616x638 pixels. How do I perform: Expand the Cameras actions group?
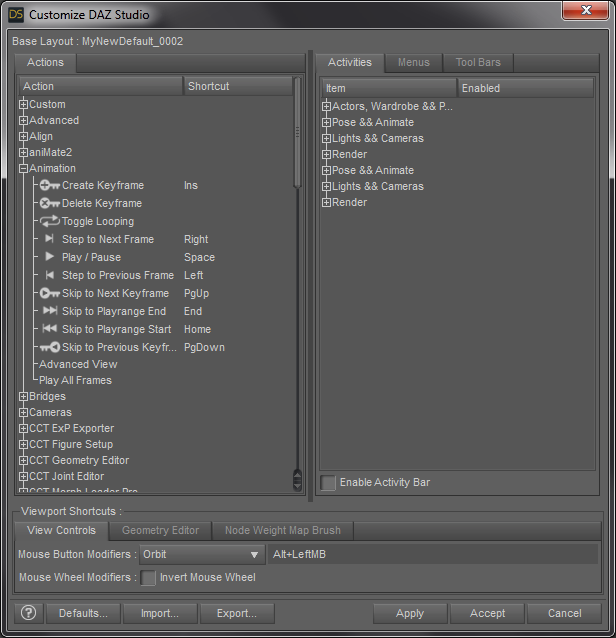(23, 412)
